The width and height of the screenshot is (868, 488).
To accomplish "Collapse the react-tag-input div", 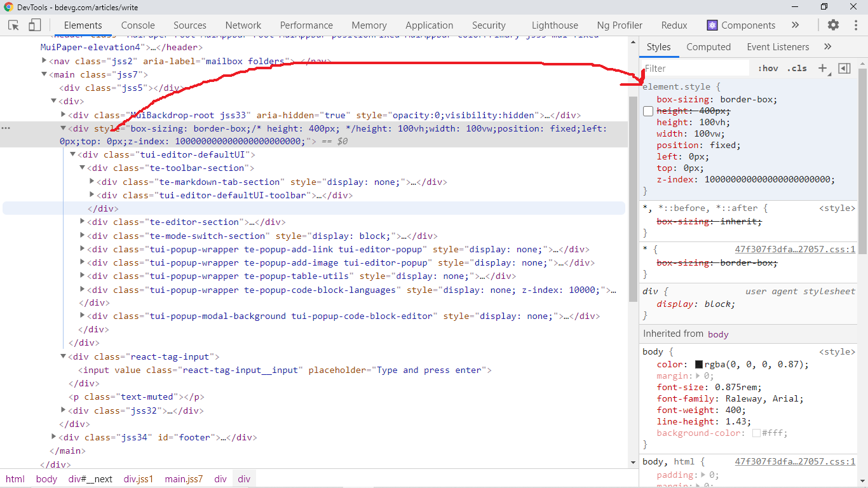I will pyautogui.click(x=63, y=356).
